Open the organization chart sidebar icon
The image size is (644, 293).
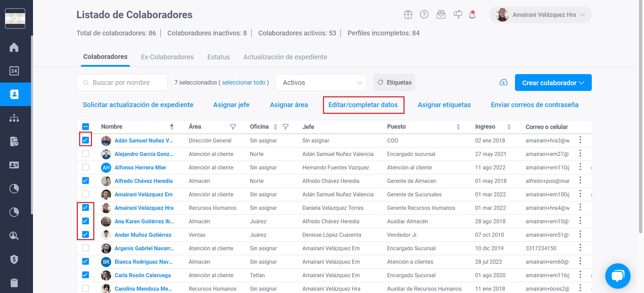(14, 118)
